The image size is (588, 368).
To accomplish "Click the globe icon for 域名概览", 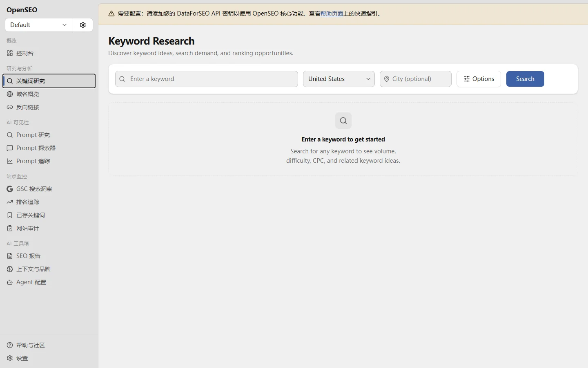I will [x=10, y=94].
